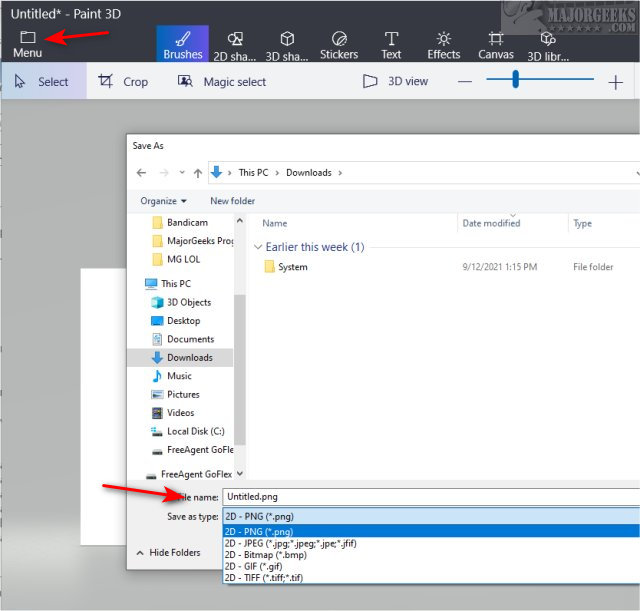Image resolution: width=640 pixels, height=611 pixels.
Task: Select Local Disk (C:) drive
Action: pos(188,431)
